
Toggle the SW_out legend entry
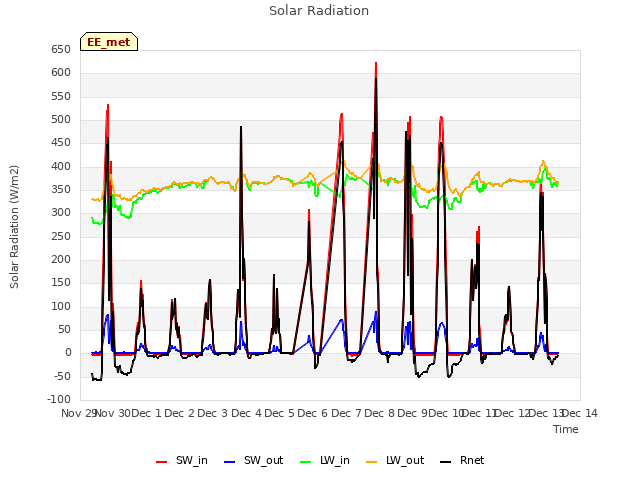pyautogui.click(x=253, y=461)
